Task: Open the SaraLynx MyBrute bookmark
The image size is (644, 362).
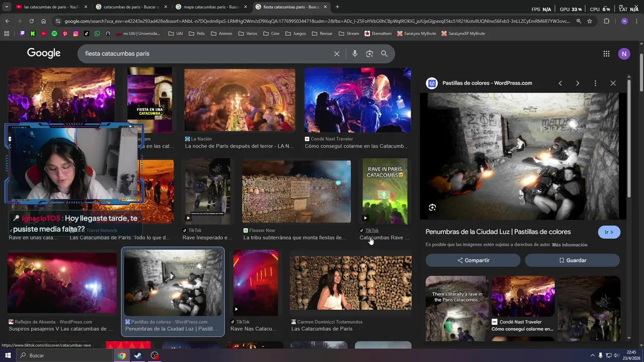Action: tap(417, 34)
